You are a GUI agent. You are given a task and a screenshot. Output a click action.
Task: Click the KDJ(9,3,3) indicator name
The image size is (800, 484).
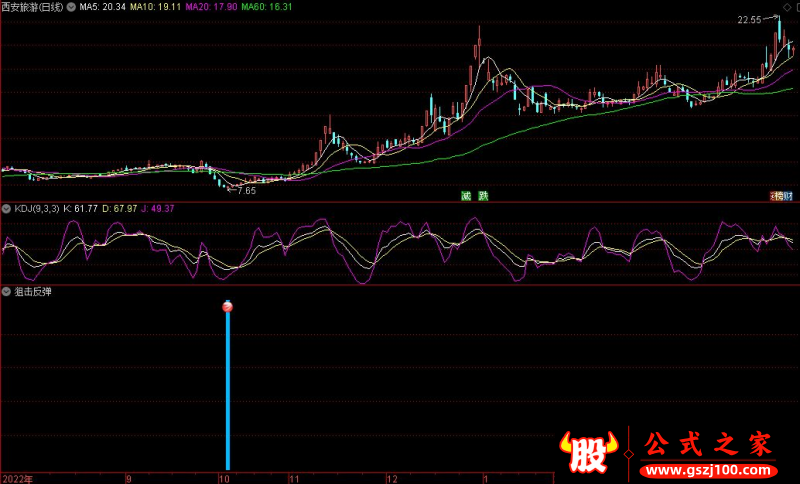click(35, 208)
